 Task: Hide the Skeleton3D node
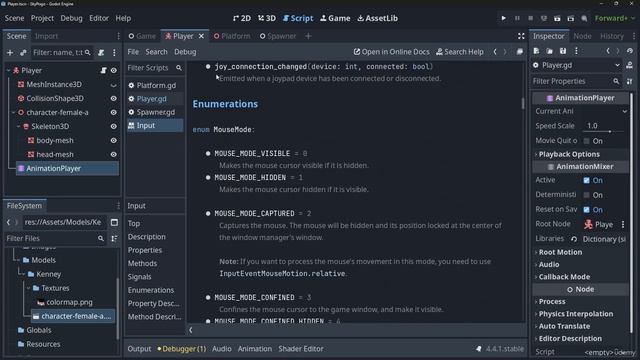coord(114,127)
